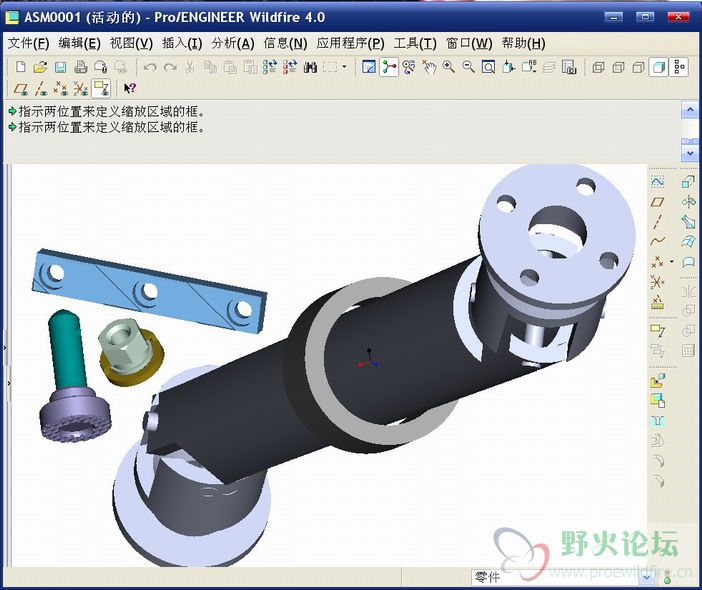Viewport: 702px width, 590px height.
Task: Expand the datum point flyout arrow
Action: tap(672, 261)
